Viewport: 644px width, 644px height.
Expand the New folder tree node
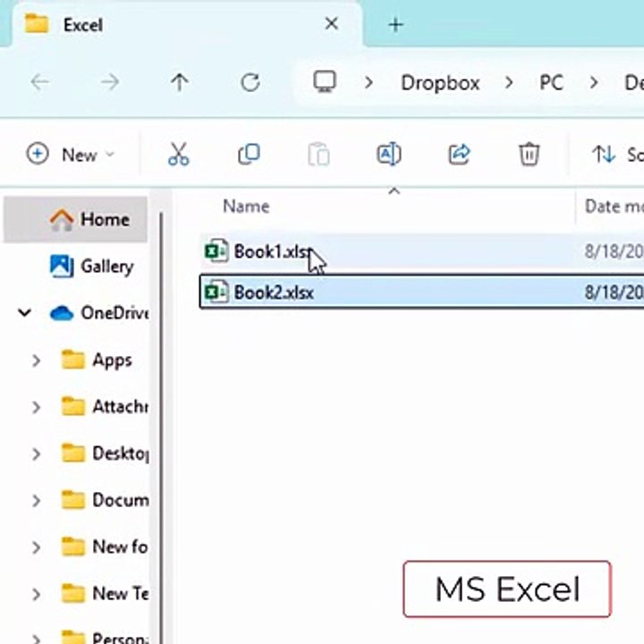(x=36, y=548)
